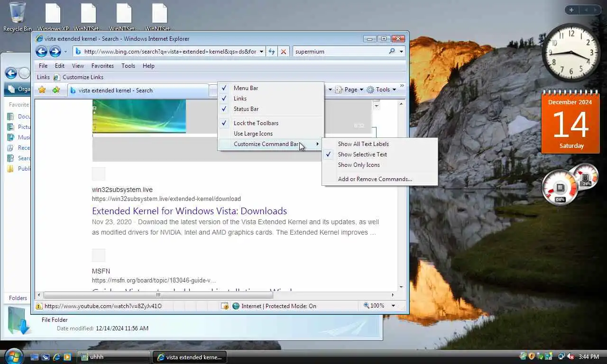
Task: Click the network tray icon
Action: pos(561,356)
